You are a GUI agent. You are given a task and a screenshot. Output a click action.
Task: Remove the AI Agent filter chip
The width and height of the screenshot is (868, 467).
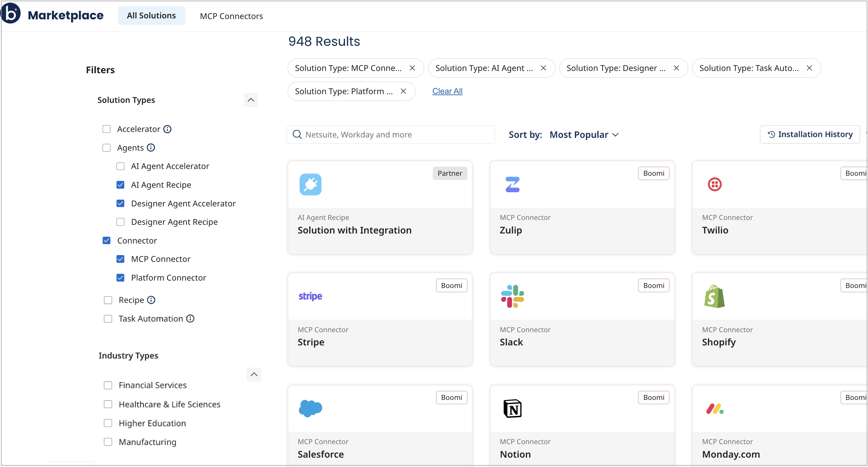[x=543, y=68]
